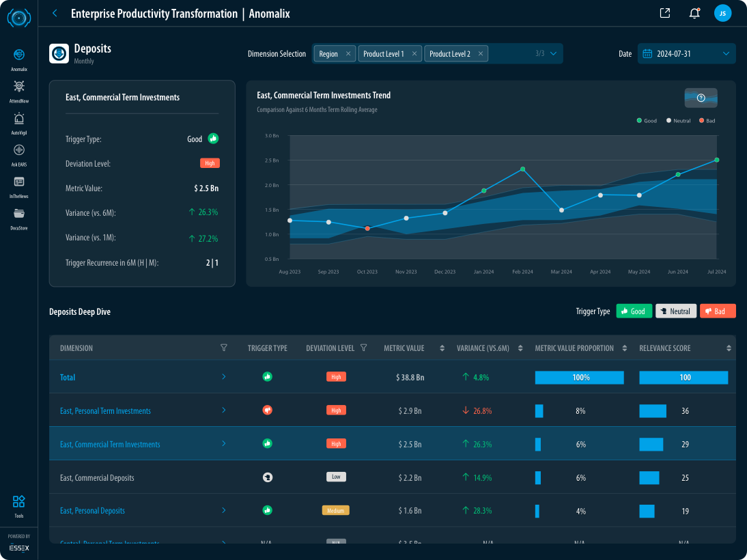This screenshot has width=747, height=560.
Task: Toggle the Bad trigger type filter
Action: 718,311
